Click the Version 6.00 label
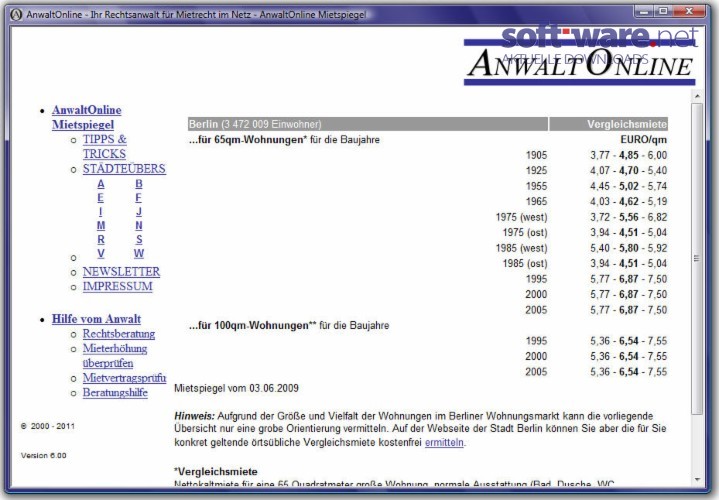This screenshot has height=500, width=719. click(44, 456)
